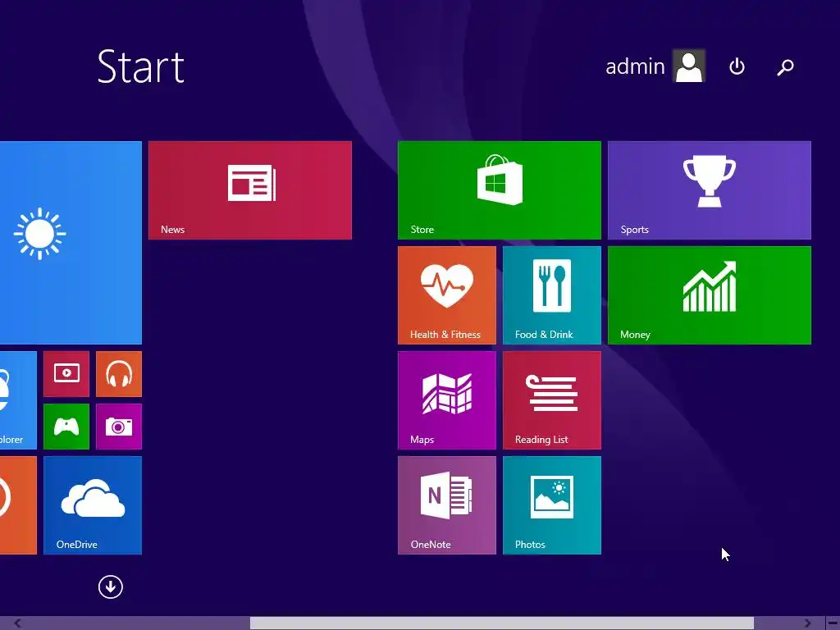Open the Xbox Games controller tile
Screen dimensions: 840x630
point(66,427)
